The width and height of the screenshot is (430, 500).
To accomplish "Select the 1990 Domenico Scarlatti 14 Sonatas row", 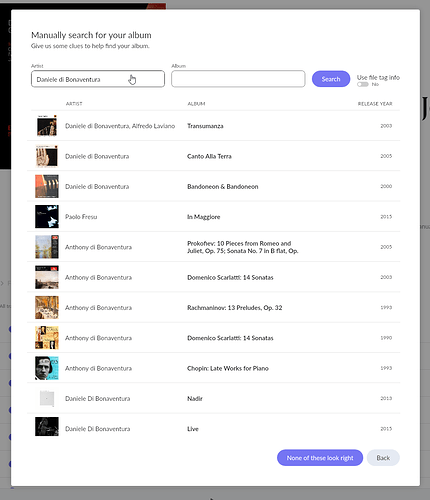I will (214, 338).
